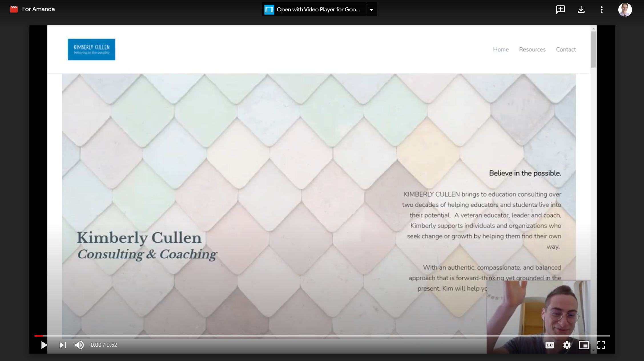
Task: Select Contact in the site navigation
Action: 566,49
